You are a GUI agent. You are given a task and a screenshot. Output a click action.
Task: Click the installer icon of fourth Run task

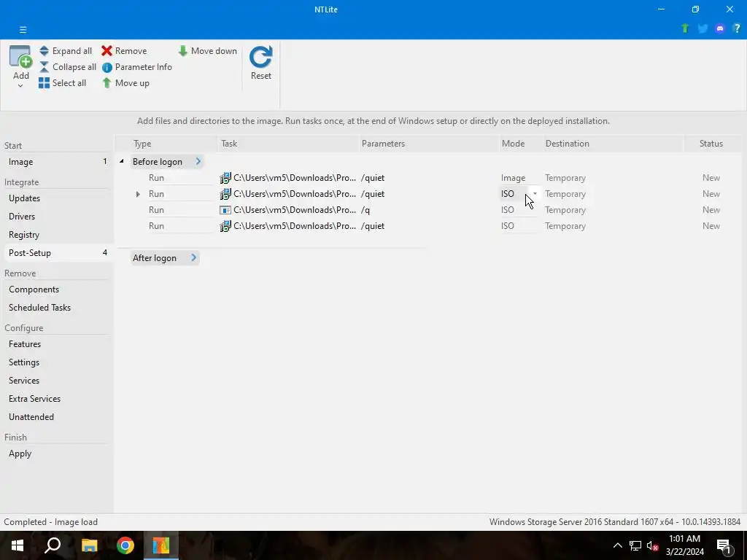click(x=225, y=226)
